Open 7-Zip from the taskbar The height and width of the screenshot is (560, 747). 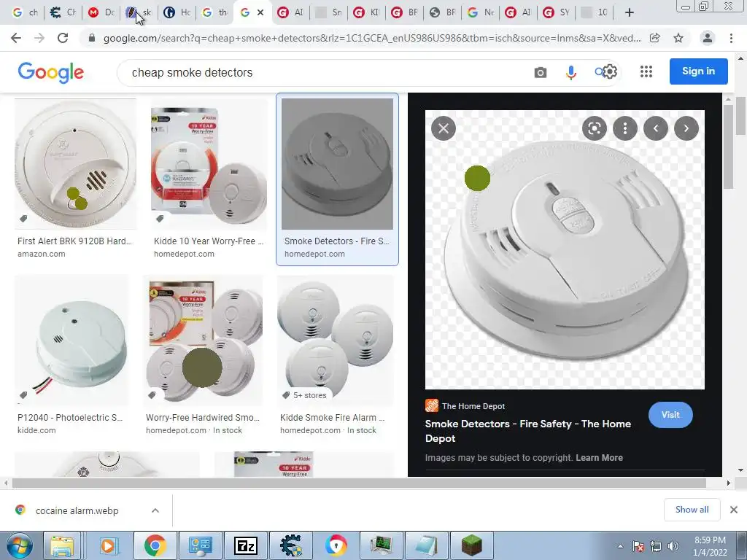pos(247,545)
